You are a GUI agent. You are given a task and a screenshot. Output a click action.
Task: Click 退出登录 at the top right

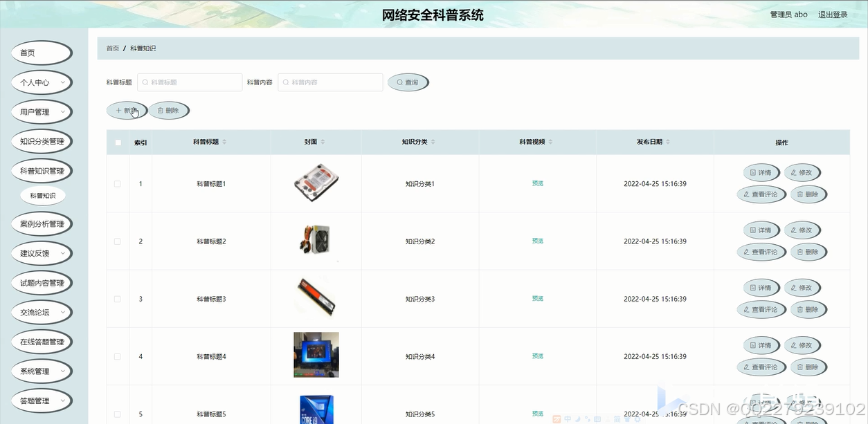[x=833, y=14]
